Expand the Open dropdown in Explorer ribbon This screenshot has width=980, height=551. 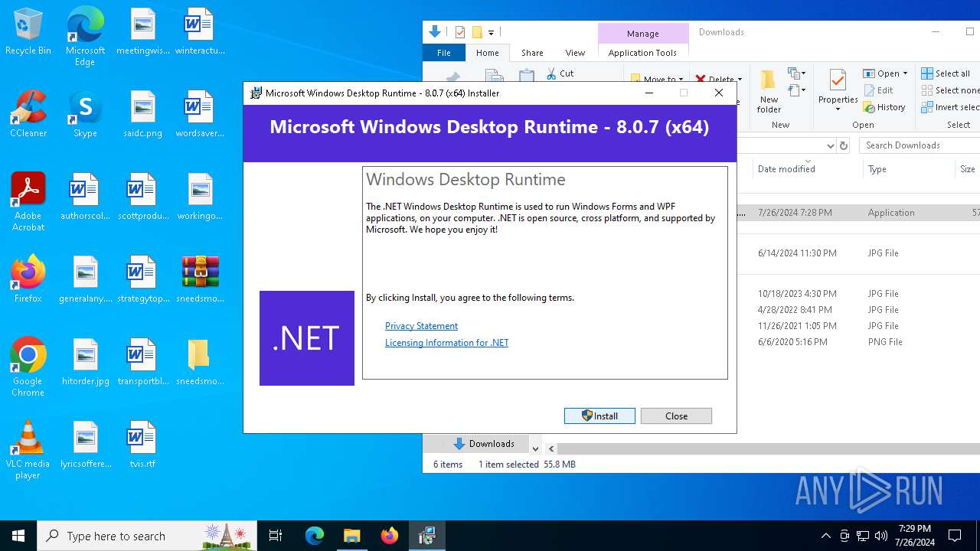coord(905,73)
